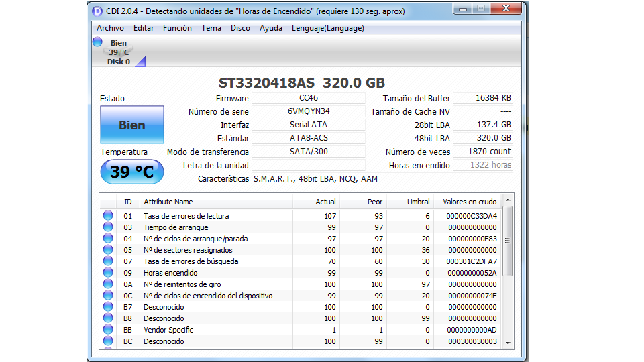This screenshot has height=362, width=644.
Task: Click status orb for Tasa de errores de lectura
Action: (x=108, y=215)
